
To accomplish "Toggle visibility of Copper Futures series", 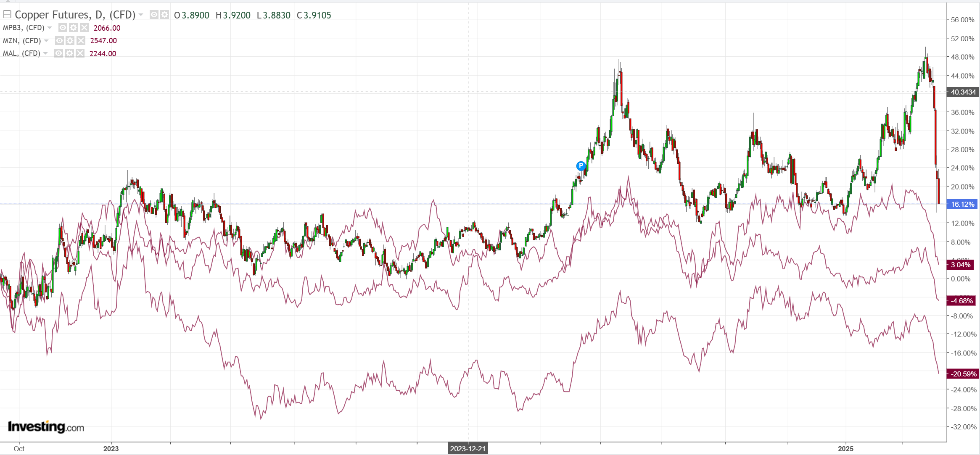I will point(154,15).
